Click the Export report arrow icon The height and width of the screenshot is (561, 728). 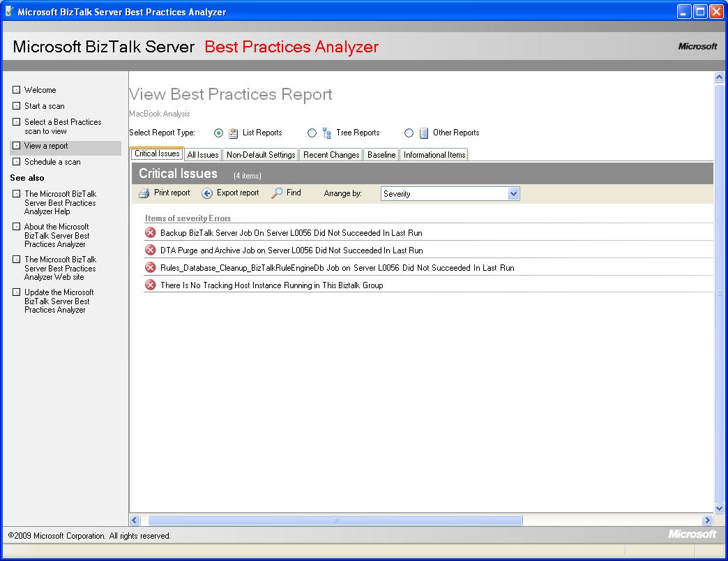[207, 193]
